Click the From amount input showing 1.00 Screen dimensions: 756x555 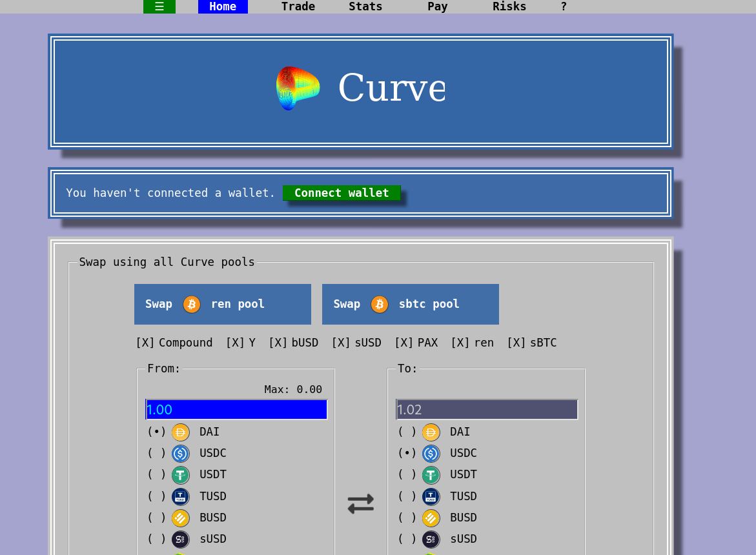coord(236,410)
